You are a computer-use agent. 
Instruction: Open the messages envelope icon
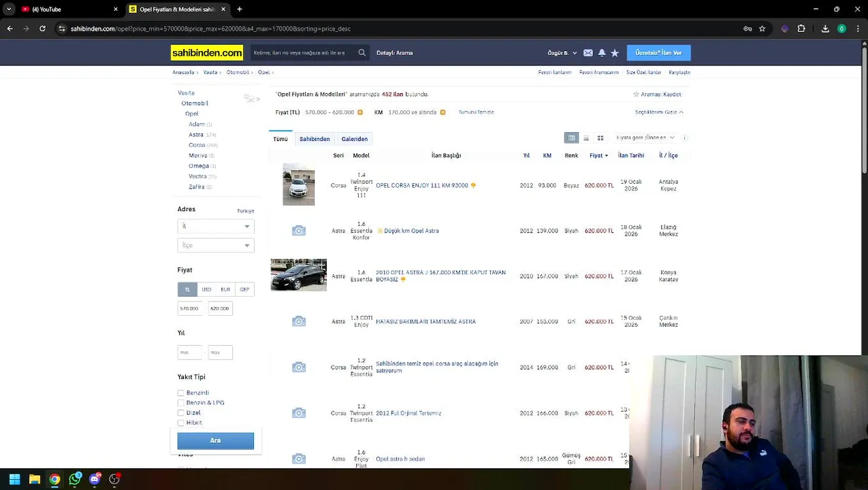588,52
